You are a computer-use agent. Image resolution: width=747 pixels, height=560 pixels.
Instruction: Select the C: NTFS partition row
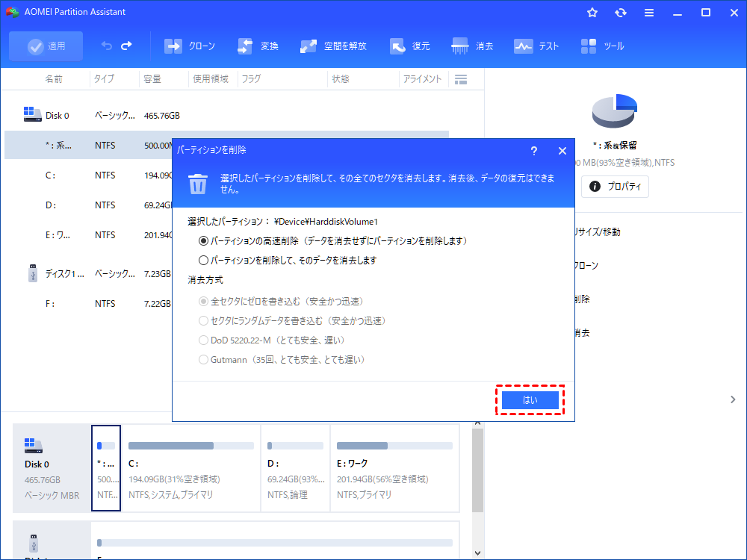click(x=89, y=175)
